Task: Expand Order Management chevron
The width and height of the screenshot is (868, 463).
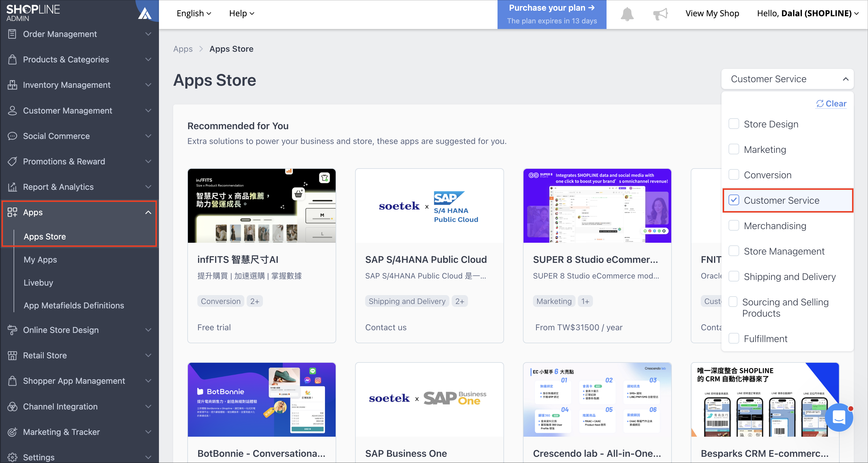Action: pos(148,34)
